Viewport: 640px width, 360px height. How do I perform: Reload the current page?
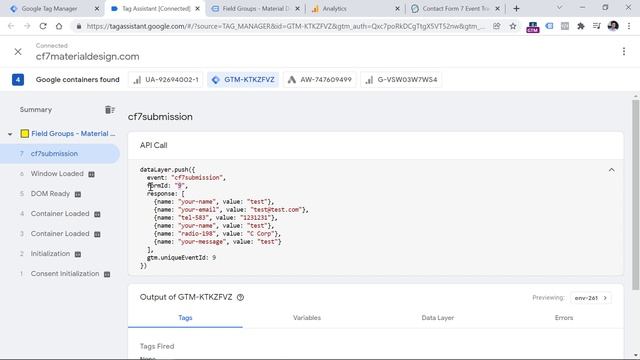(x=43, y=26)
